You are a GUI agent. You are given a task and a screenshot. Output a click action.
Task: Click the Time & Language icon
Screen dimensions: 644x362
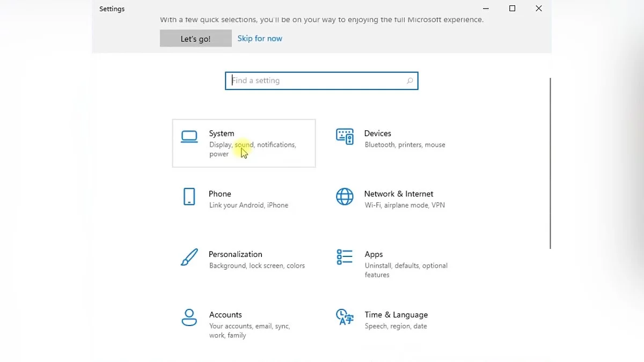pyautogui.click(x=345, y=317)
